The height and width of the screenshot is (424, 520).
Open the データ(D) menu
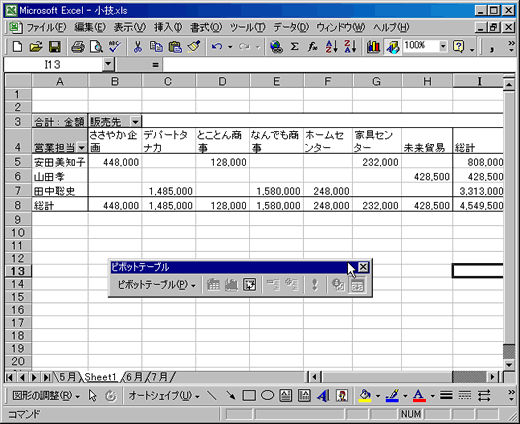291,27
